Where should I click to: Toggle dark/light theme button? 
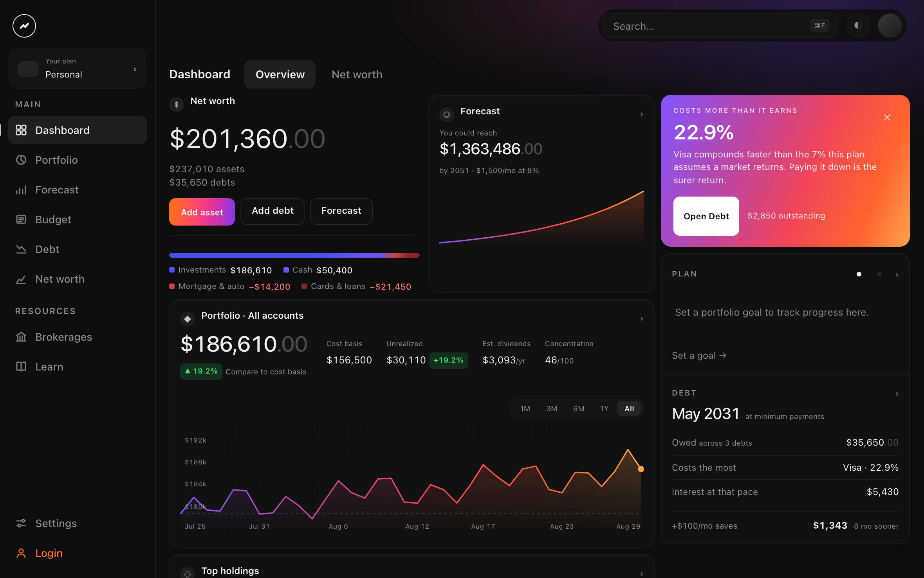[x=857, y=26]
